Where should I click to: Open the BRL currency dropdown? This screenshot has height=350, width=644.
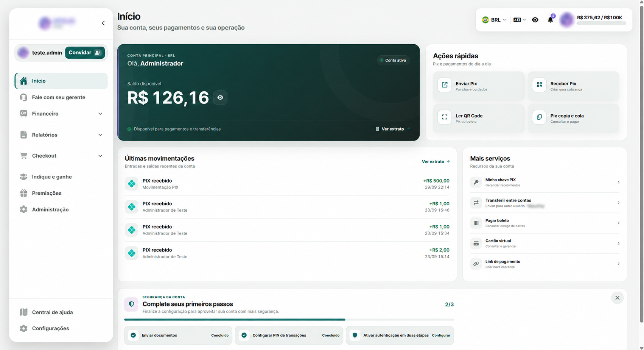pyautogui.click(x=494, y=20)
